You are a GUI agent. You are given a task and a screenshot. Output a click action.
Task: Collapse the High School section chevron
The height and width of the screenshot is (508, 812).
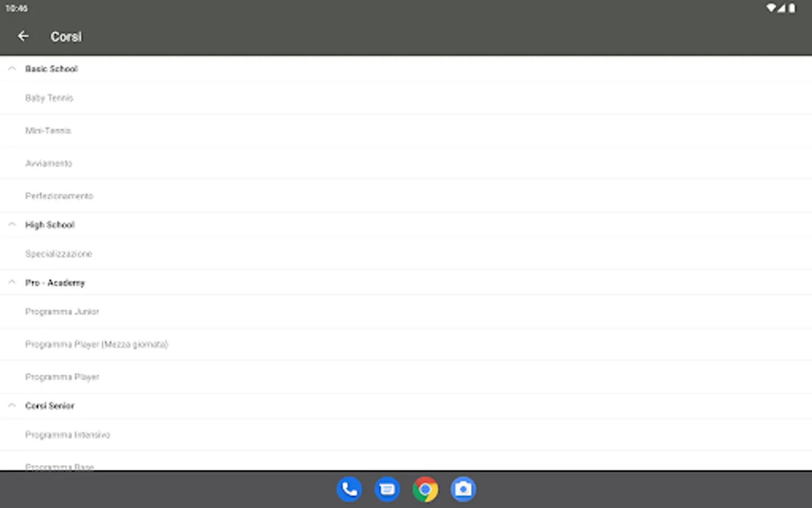point(12,225)
